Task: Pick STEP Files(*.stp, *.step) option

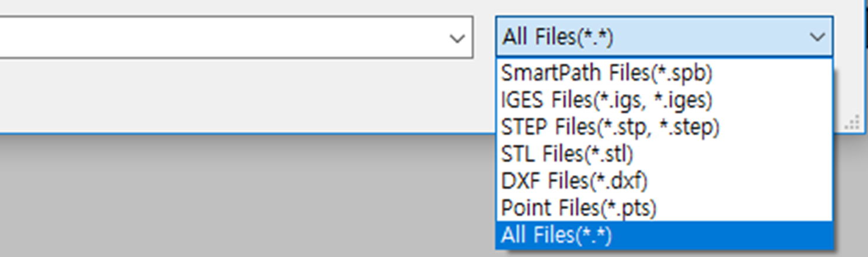Action: click(x=610, y=127)
